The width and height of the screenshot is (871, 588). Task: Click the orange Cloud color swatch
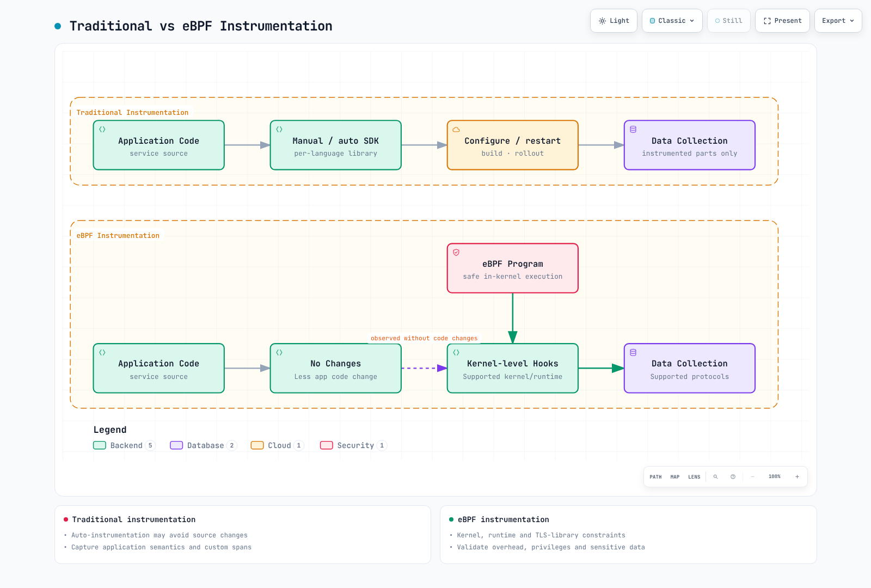point(257,445)
